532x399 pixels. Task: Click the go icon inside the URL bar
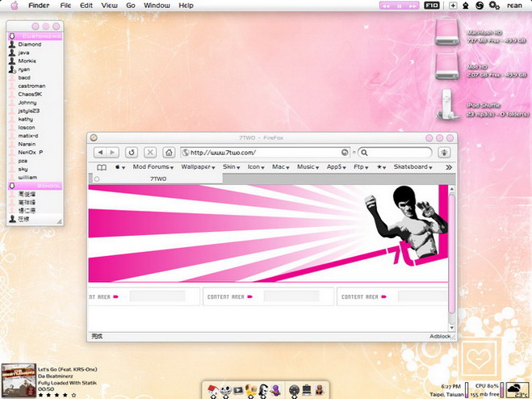tap(345, 153)
